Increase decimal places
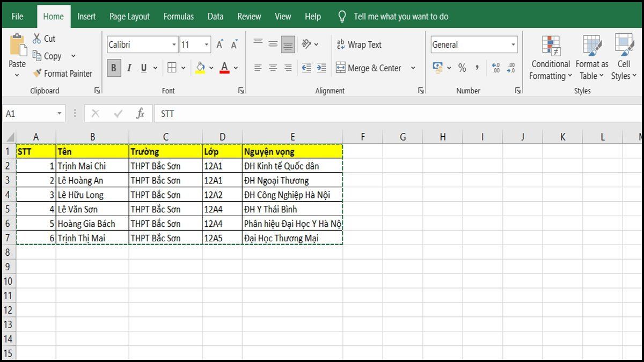This screenshot has width=644, height=362. pyautogui.click(x=495, y=68)
